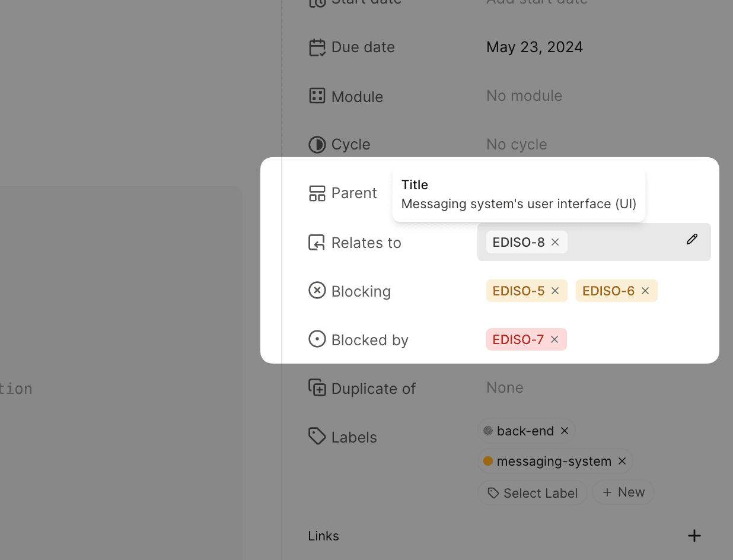Viewport: 733px width, 560px height.
Task: Add a new link with plus icon
Action: click(694, 536)
